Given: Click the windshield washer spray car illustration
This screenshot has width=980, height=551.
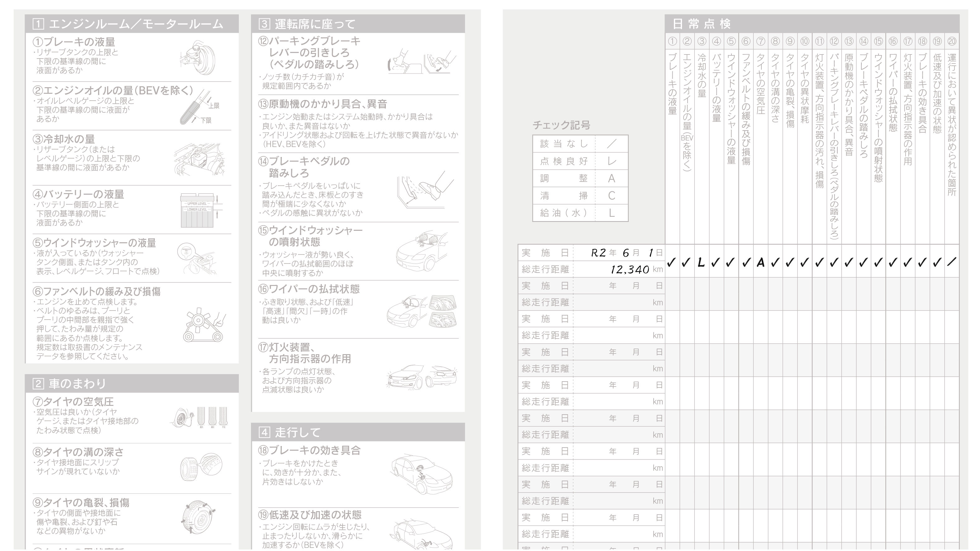Looking at the screenshot, I should (x=422, y=251).
